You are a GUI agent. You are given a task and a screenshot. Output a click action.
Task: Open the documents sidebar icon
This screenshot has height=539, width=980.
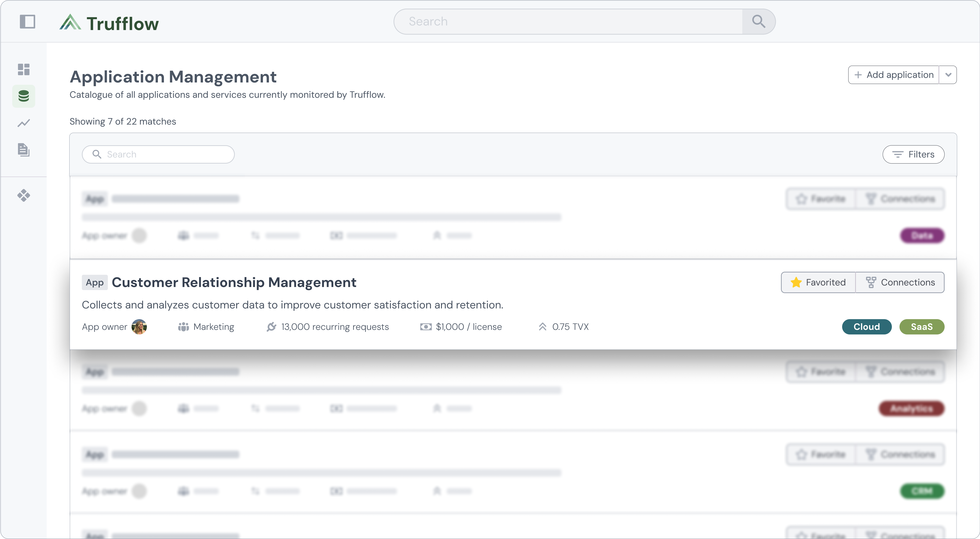[24, 150]
